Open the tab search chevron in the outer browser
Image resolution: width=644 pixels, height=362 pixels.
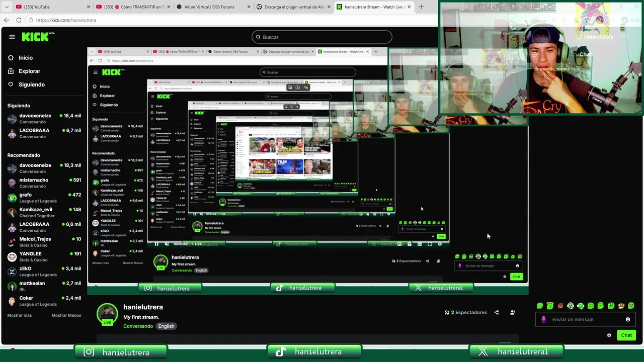[7, 7]
